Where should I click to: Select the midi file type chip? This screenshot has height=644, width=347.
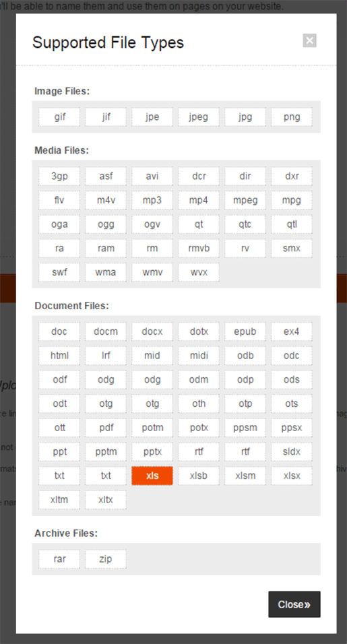point(199,355)
